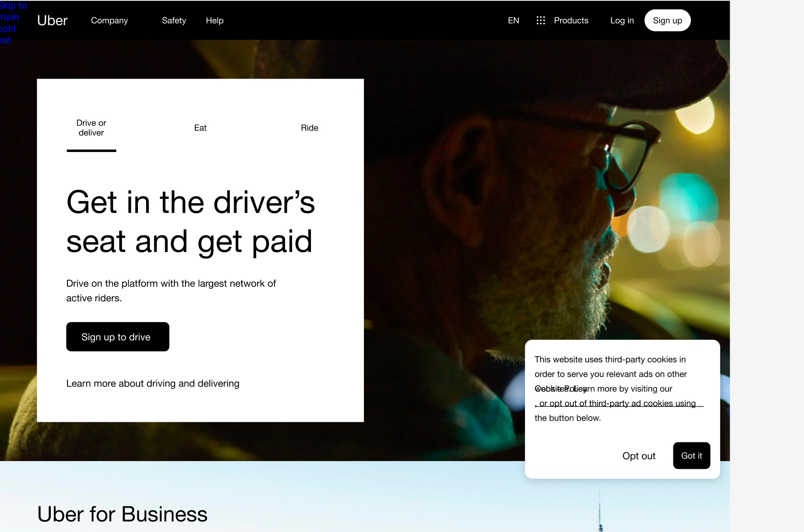Switch to the Eat tab

(200, 127)
